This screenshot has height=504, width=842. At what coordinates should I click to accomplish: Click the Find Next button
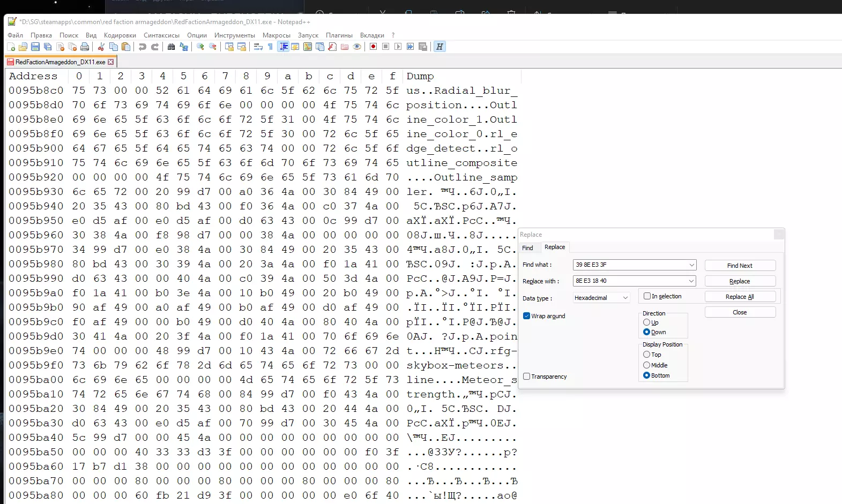point(740,266)
